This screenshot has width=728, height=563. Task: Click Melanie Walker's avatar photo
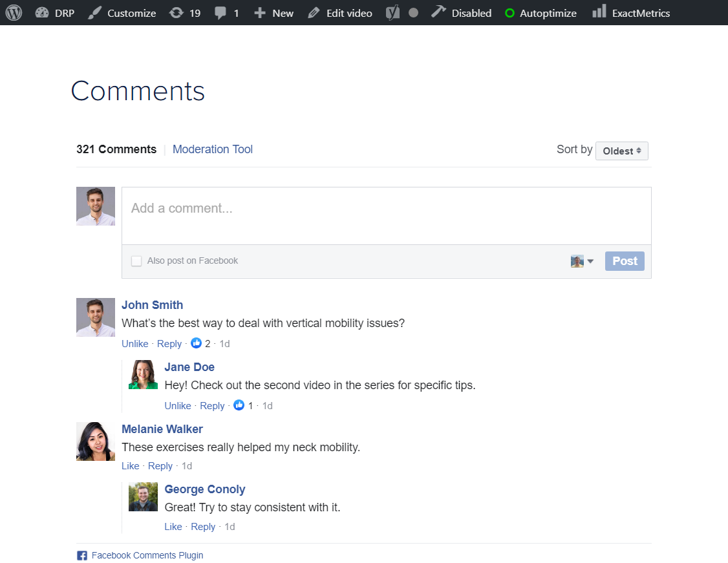(96, 441)
